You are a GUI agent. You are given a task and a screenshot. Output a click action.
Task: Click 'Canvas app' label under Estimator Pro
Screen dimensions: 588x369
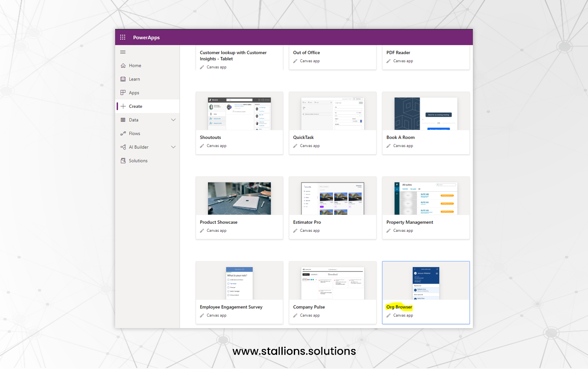(310, 231)
